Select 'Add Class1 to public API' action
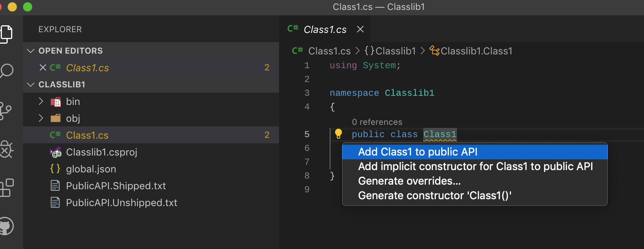The image size is (644, 249). [417, 152]
